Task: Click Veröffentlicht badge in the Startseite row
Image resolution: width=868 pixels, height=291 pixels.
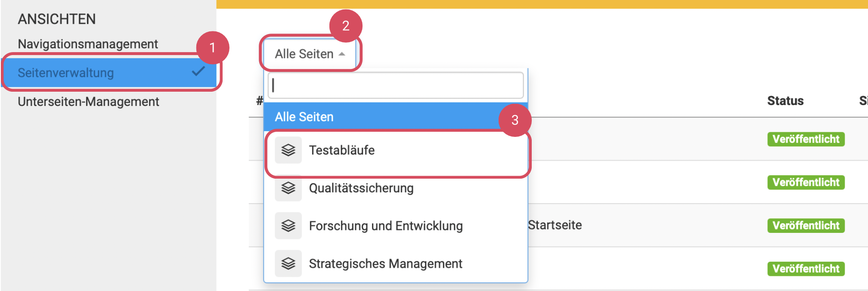Action: click(806, 226)
